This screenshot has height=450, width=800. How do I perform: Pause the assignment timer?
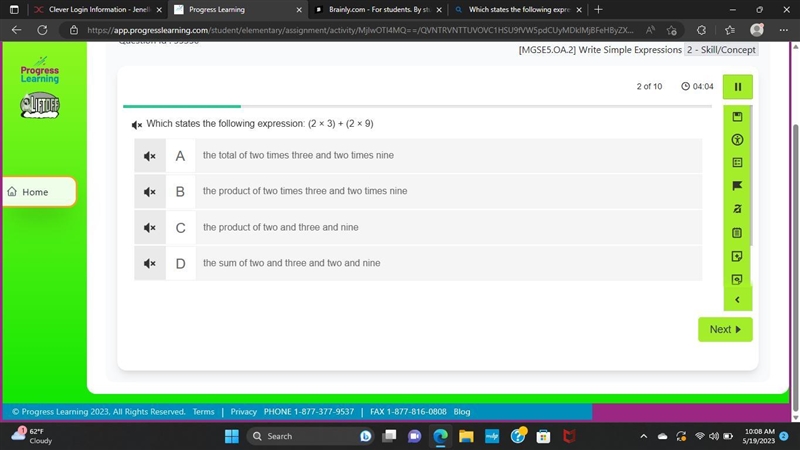[x=737, y=87]
